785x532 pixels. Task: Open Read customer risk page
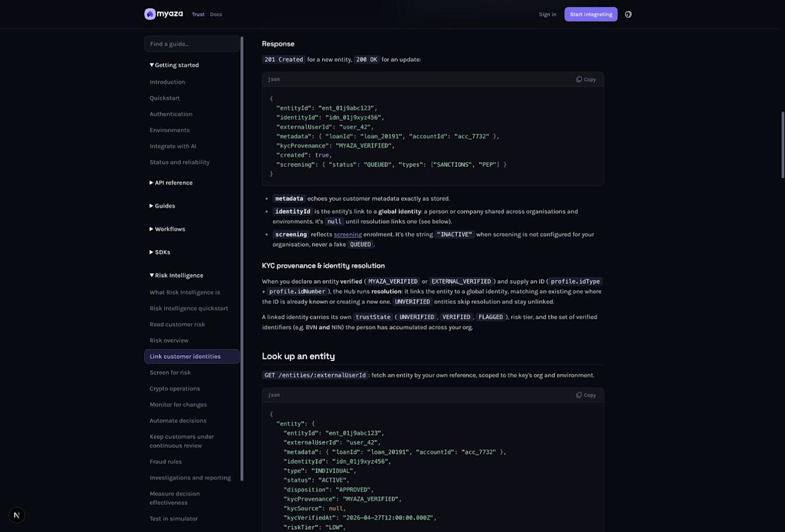[x=177, y=324]
